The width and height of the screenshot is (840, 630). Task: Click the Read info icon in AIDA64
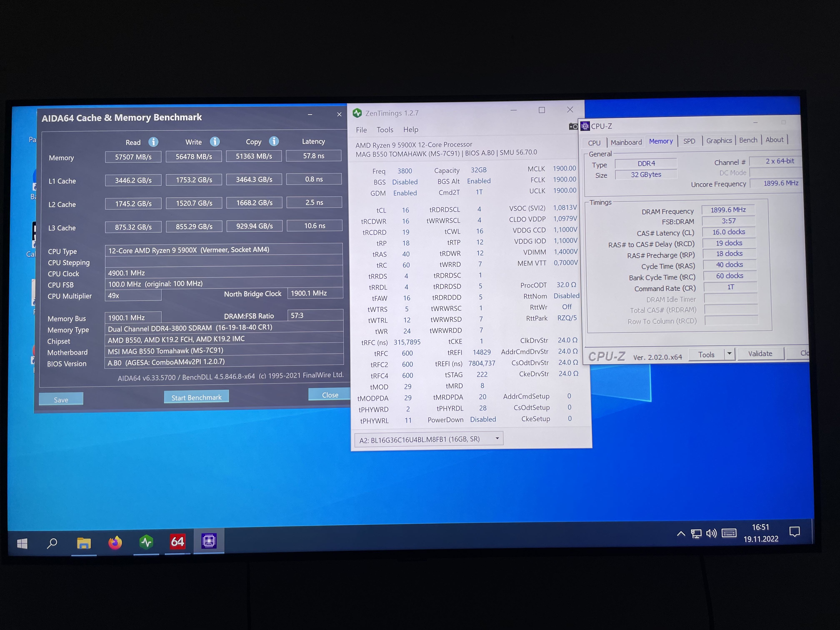153,142
